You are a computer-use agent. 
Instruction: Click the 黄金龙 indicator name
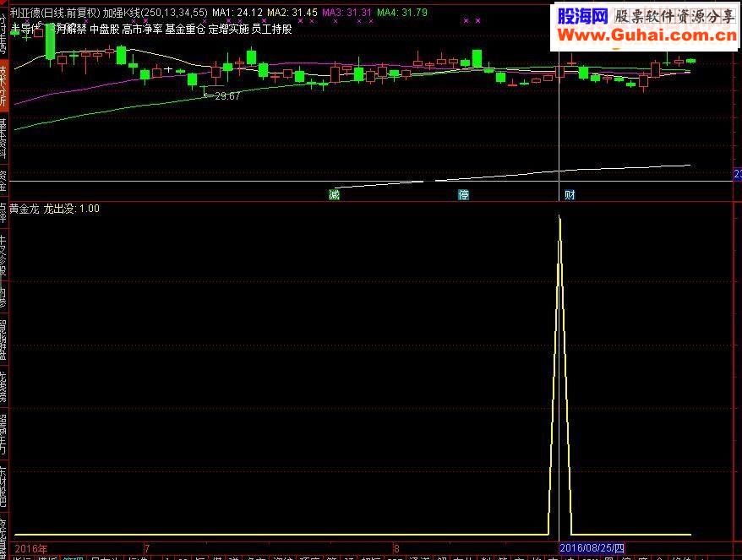(24, 209)
